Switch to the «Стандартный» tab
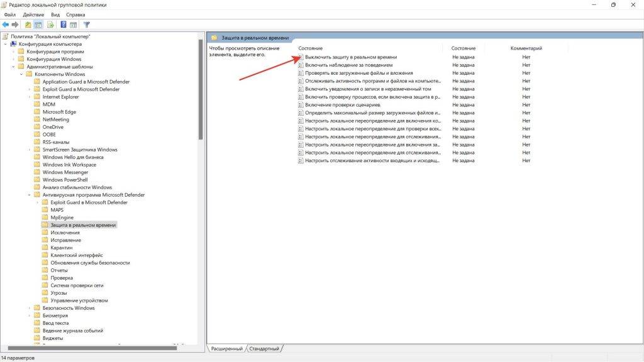 click(264, 348)
